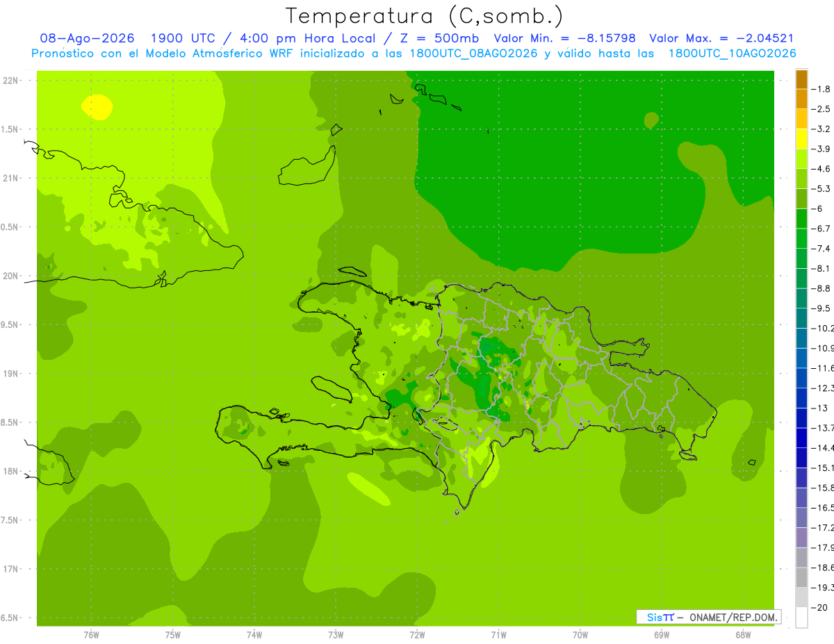This screenshot has height=644, width=834.
Task: Click the '70W' longitude label
Action: pyautogui.click(x=580, y=635)
